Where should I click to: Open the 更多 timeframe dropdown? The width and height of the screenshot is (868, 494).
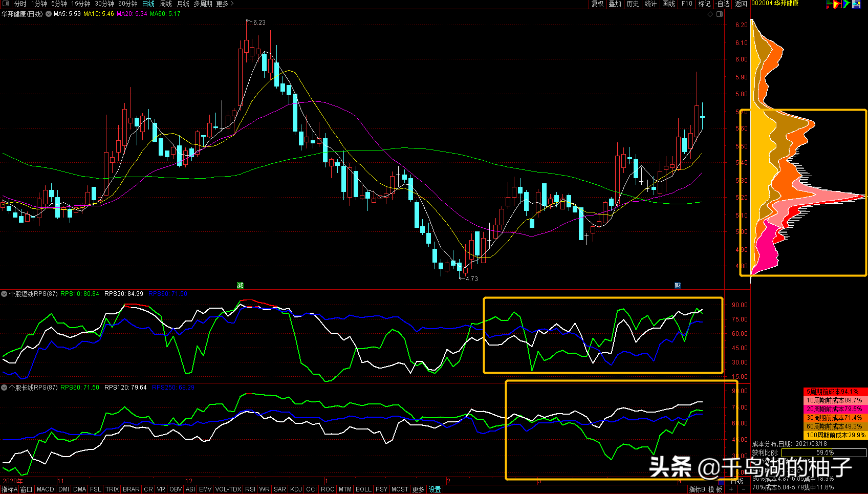[x=225, y=4]
